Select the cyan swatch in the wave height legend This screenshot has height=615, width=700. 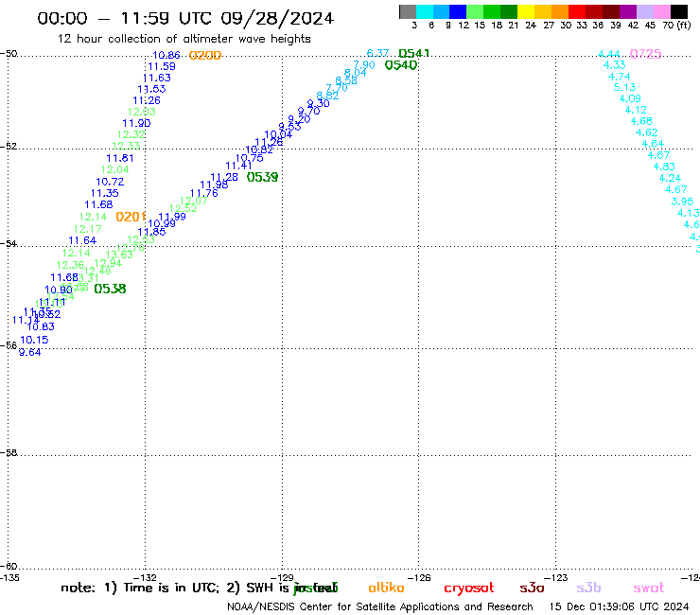(x=425, y=11)
